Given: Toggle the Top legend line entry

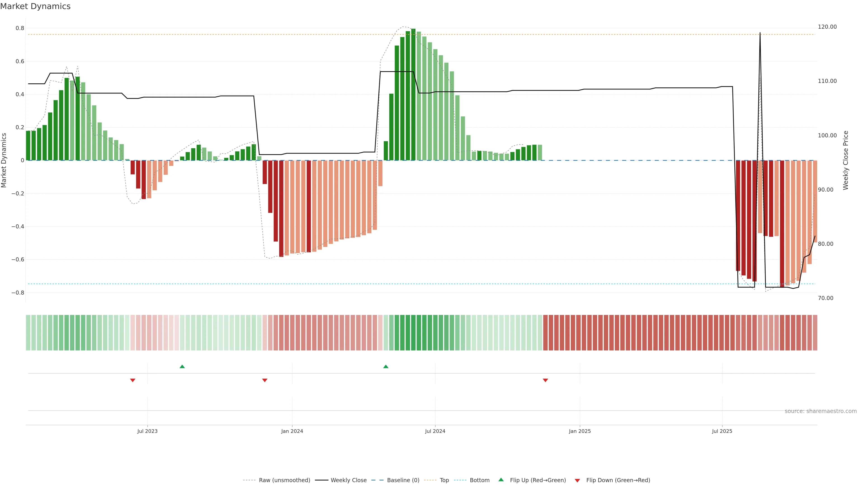Looking at the screenshot, I should click(444, 480).
